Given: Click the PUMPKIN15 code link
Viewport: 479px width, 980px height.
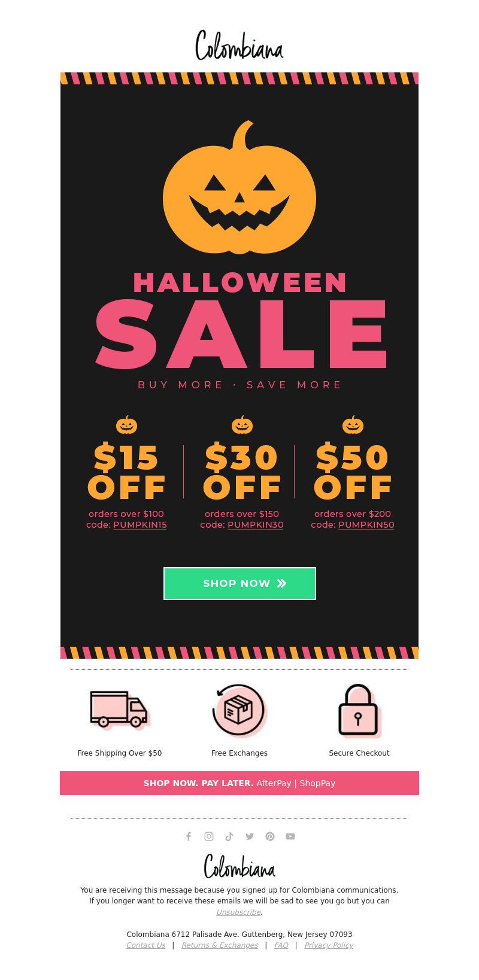Looking at the screenshot, I should tap(140, 525).
